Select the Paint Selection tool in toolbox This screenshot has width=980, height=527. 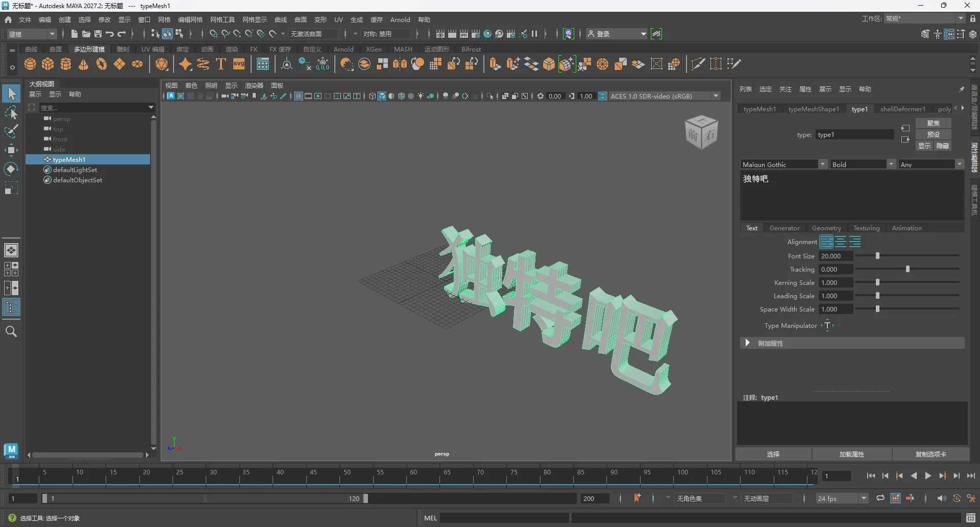[11, 131]
